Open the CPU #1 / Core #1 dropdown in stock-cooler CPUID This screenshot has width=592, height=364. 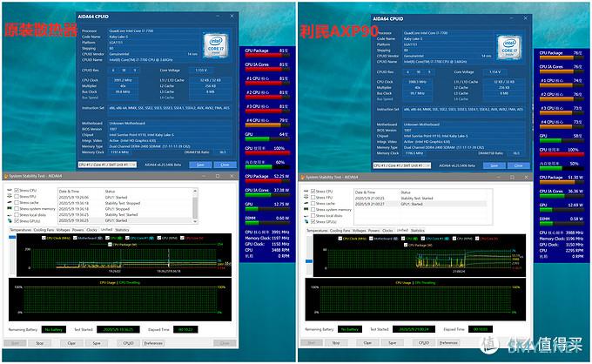pos(107,165)
